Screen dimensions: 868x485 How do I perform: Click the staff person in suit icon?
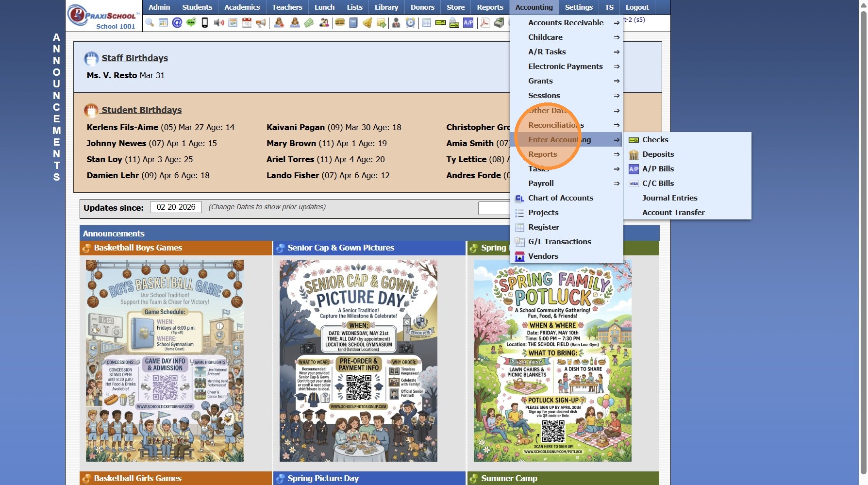coord(396,22)
